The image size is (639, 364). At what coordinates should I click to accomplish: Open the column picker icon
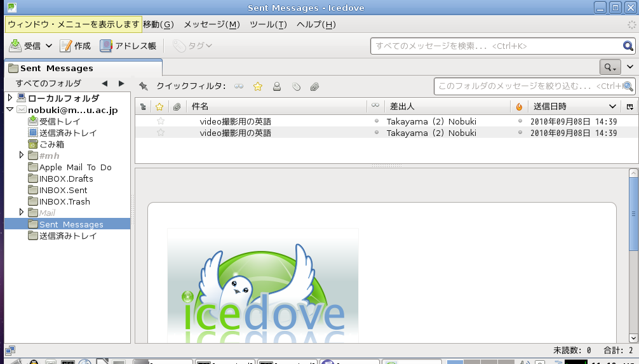pos(630,107)
